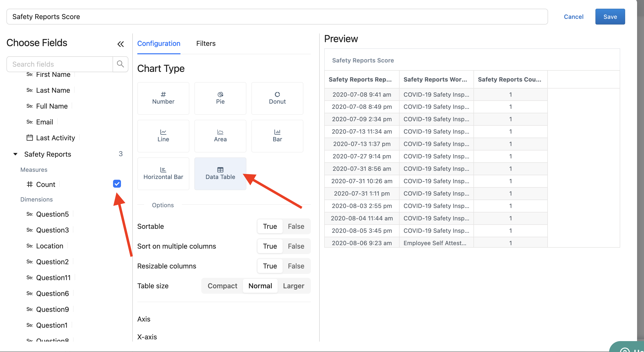Image resolution: width=644 pixels, height=352 pixels.
Task: Select the Horizontal Bar chart type
Action: click(163, 174)
